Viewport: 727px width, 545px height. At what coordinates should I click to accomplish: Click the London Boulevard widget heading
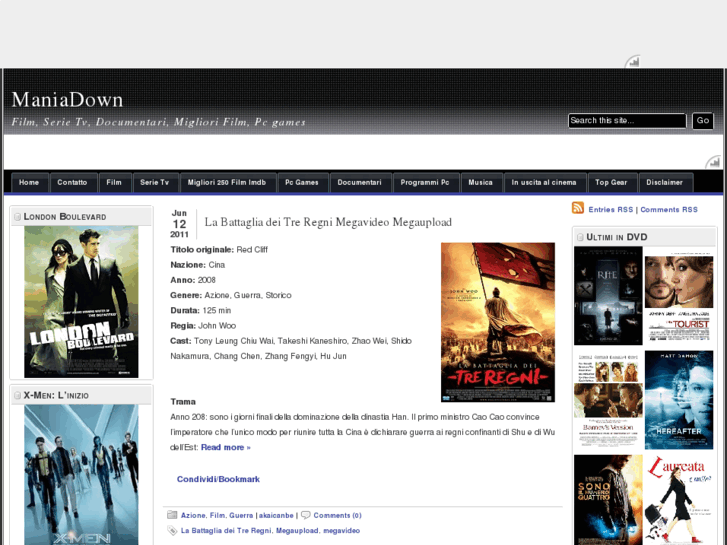(x=65, y=217)
